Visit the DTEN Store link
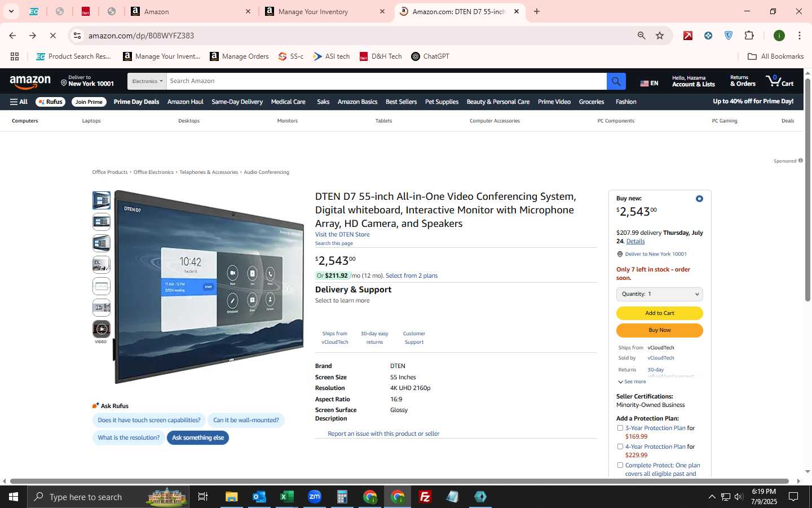Screen dimensions: 812x508 pos(342,235)
